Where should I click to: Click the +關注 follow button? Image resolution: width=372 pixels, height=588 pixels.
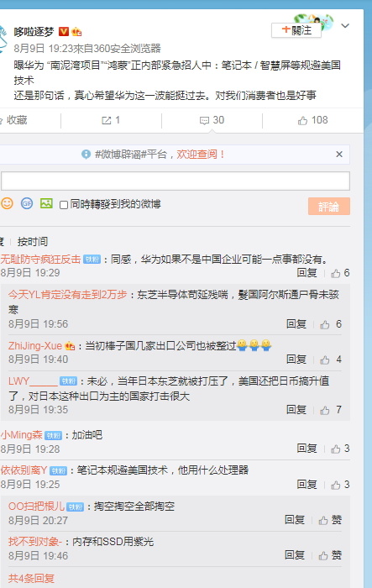coord(296,30)
